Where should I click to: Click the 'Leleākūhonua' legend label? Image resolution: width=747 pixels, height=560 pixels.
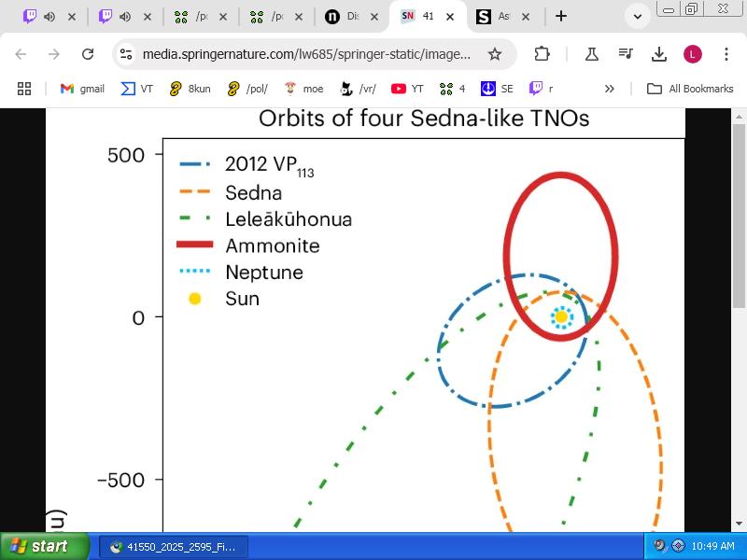[x=289, y=219]
